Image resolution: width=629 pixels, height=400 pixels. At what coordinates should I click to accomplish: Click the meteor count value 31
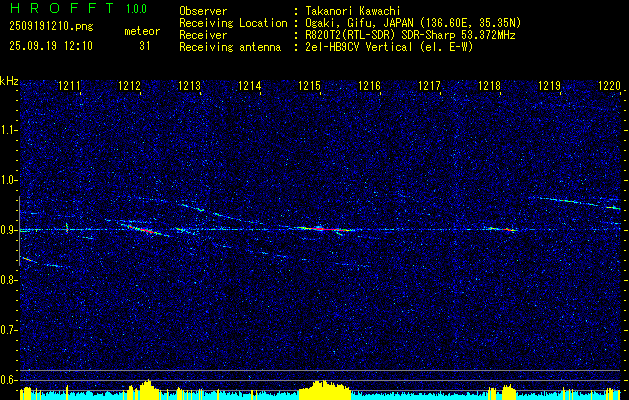tap(144, 46)
